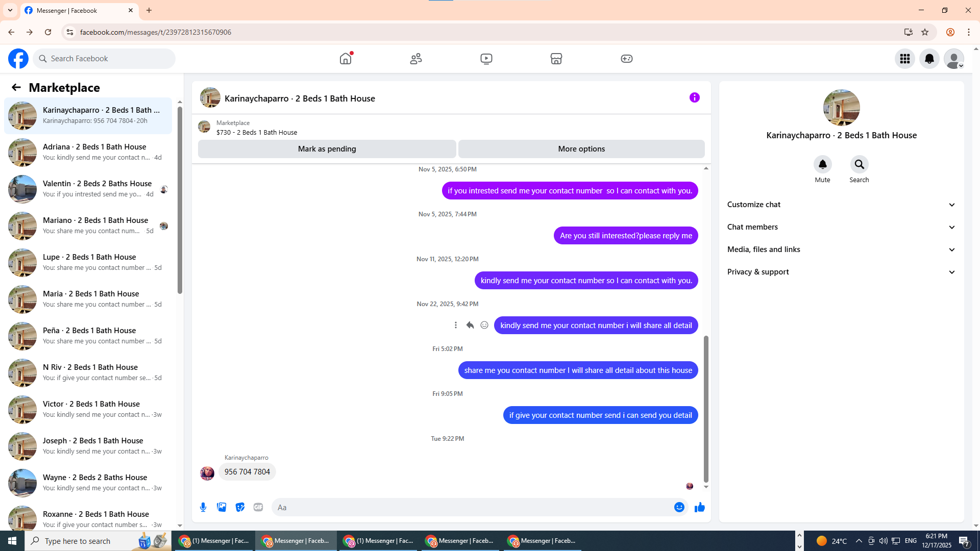Image resolution: width=980 pixels, height=551 pixels.
Task: Open the GIF picker
Action: coord(258,507)
